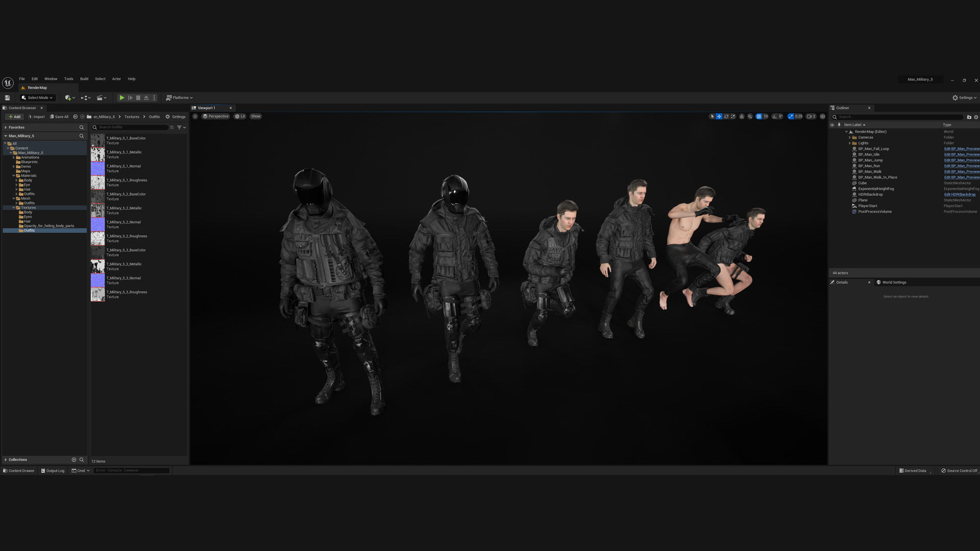Expand the Demo folder in tree

click(x=14, y=166)
